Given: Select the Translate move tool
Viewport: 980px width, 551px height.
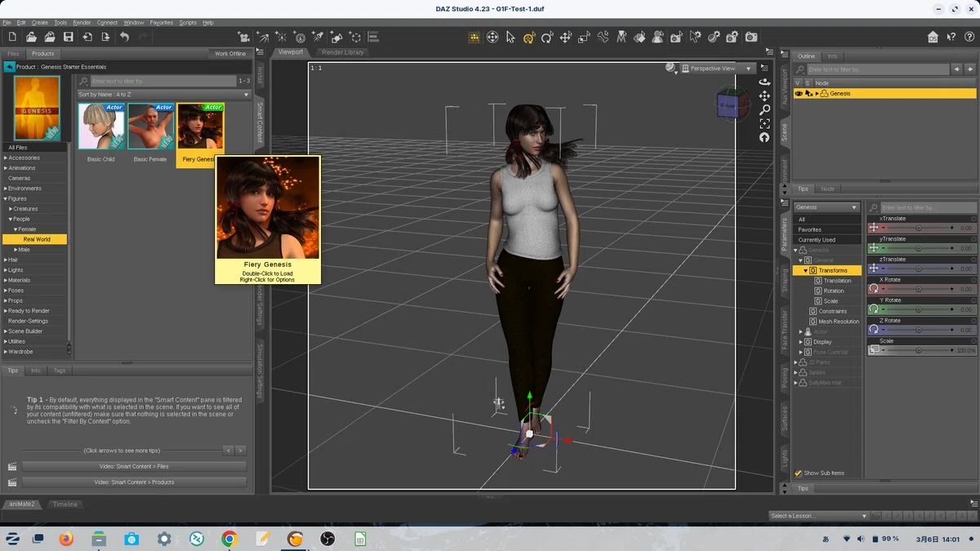Looking at the screenshot, I should click(x=565, y=37).
